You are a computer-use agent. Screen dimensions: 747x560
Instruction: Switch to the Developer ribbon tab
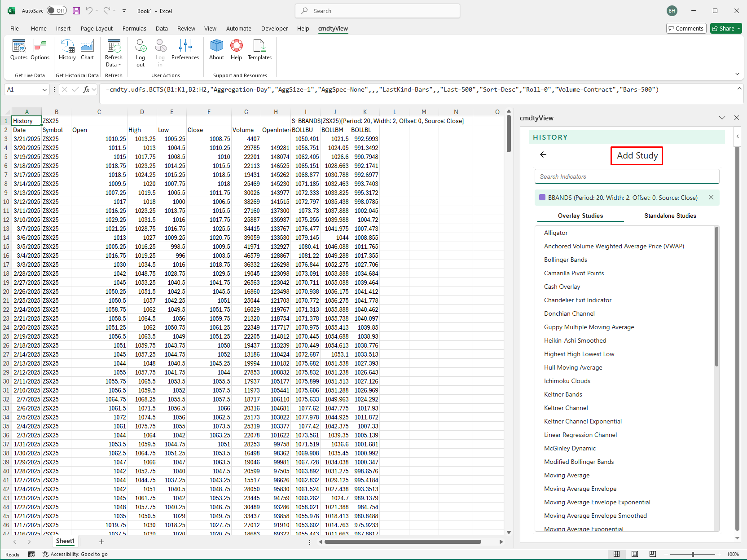[x=274, y=28]
